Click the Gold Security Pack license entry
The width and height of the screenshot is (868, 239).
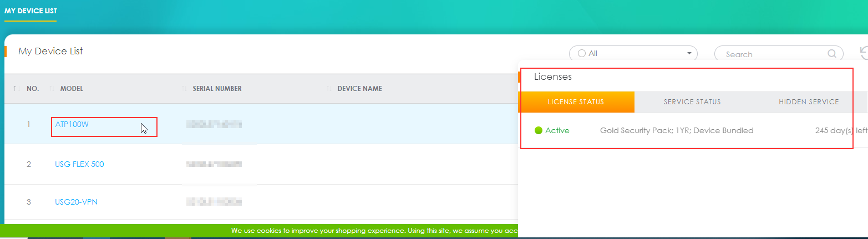pyautogui.click(x=677, y=130)
